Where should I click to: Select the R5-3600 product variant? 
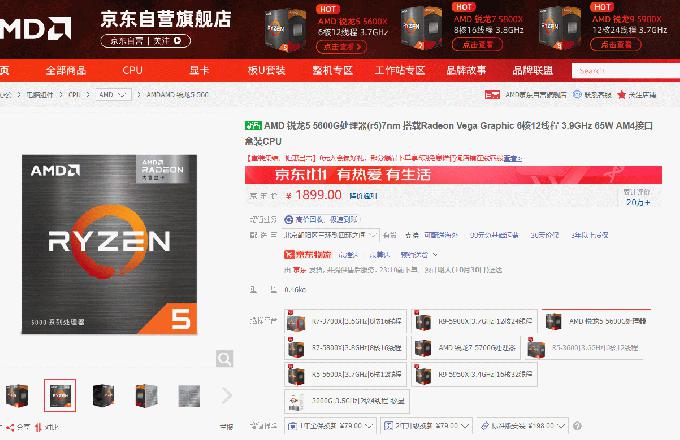pyautogui.click(x=584, y=348)
